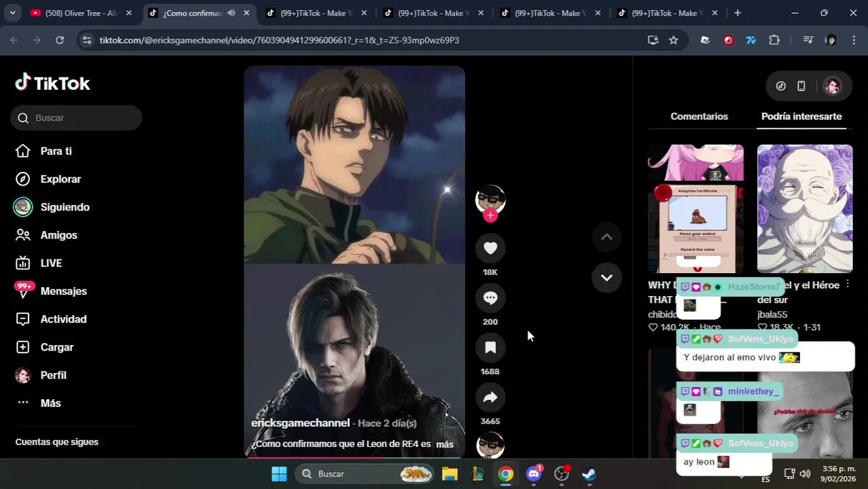868x489 pixels.
Task: Switch to the Comentarios tab
Action: pyautogui.click(x=699, y=117)
